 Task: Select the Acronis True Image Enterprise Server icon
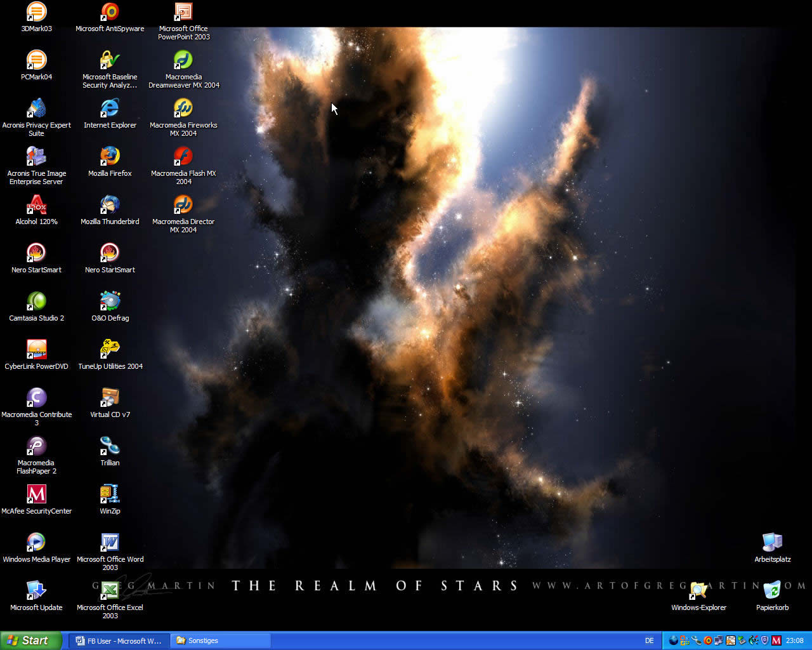[x=36, y=166]
